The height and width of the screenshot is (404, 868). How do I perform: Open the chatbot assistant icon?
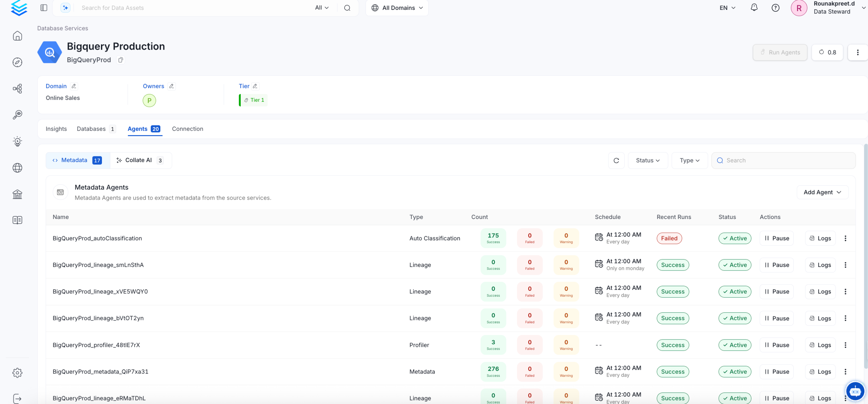pyautogui.click(x=855, y=391)
